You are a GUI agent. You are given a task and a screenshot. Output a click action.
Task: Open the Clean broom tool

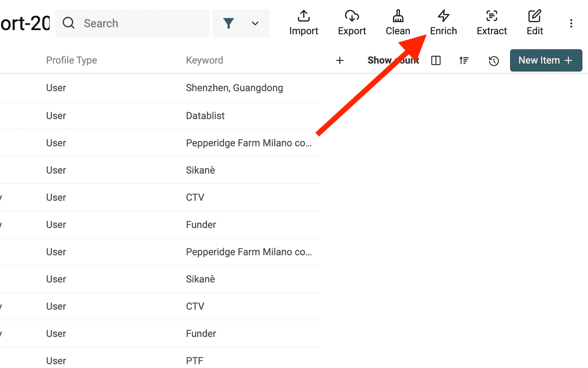point(398,23)
